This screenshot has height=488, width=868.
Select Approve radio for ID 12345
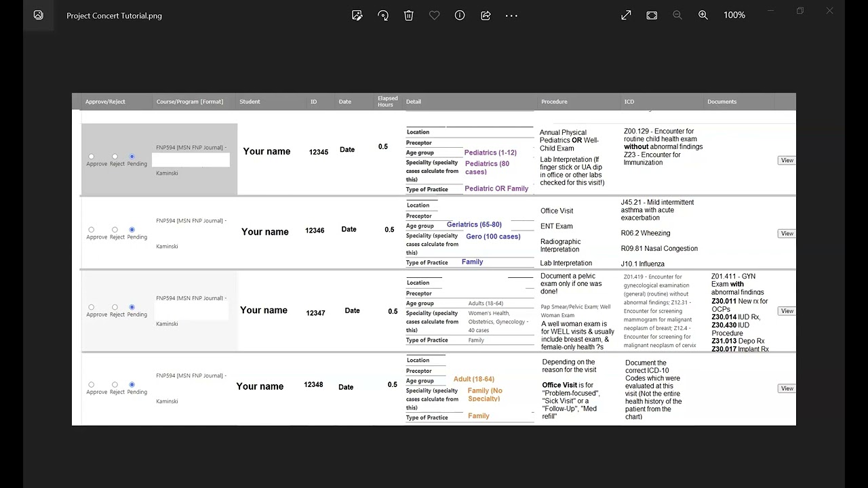pyautogui.click(x=92, y=157)
